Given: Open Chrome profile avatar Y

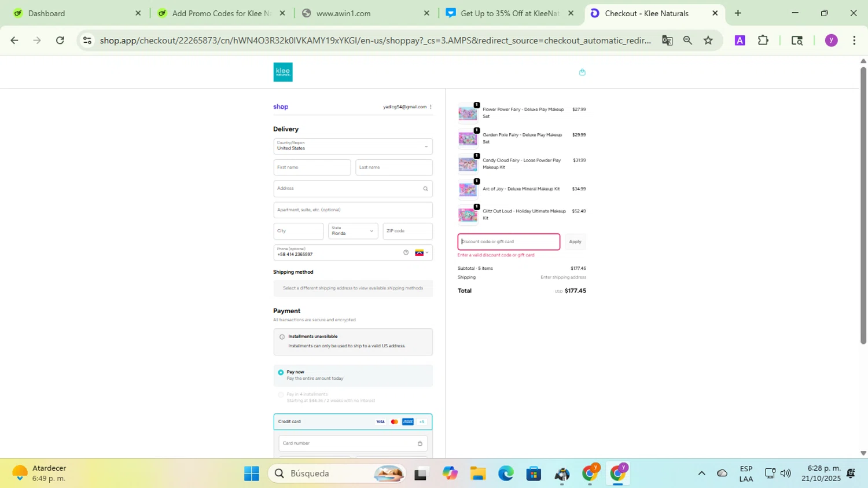Looking at the screenshot, I should [x=832, y=41].
